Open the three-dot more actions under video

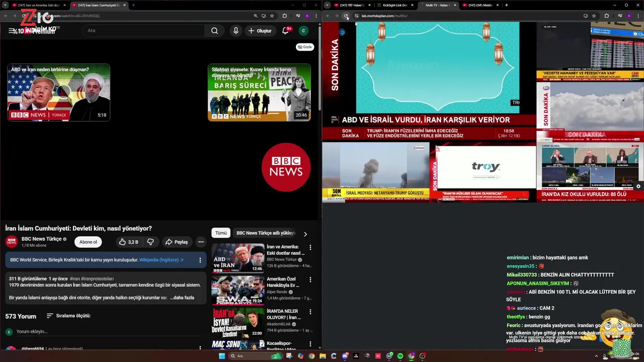coord(201,242)
